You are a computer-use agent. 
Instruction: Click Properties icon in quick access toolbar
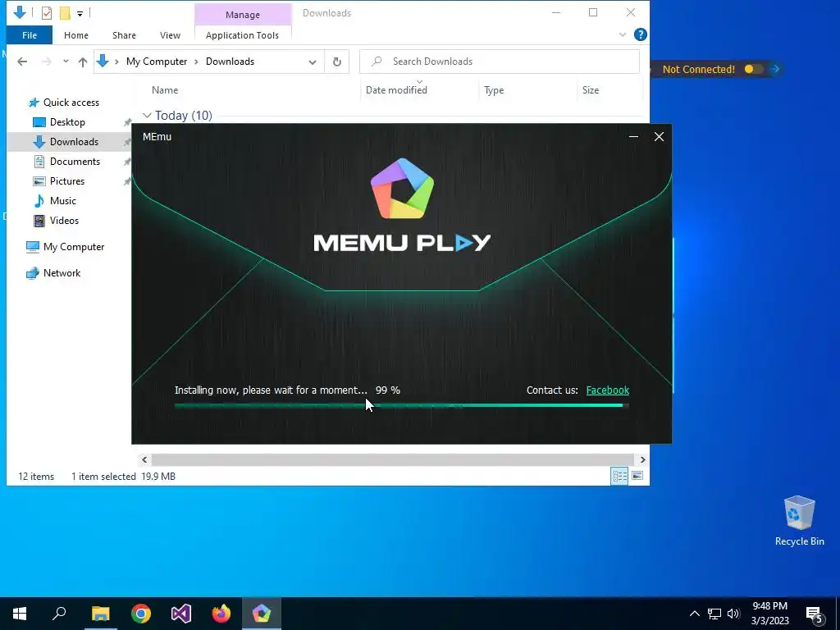tap(47, 13)
